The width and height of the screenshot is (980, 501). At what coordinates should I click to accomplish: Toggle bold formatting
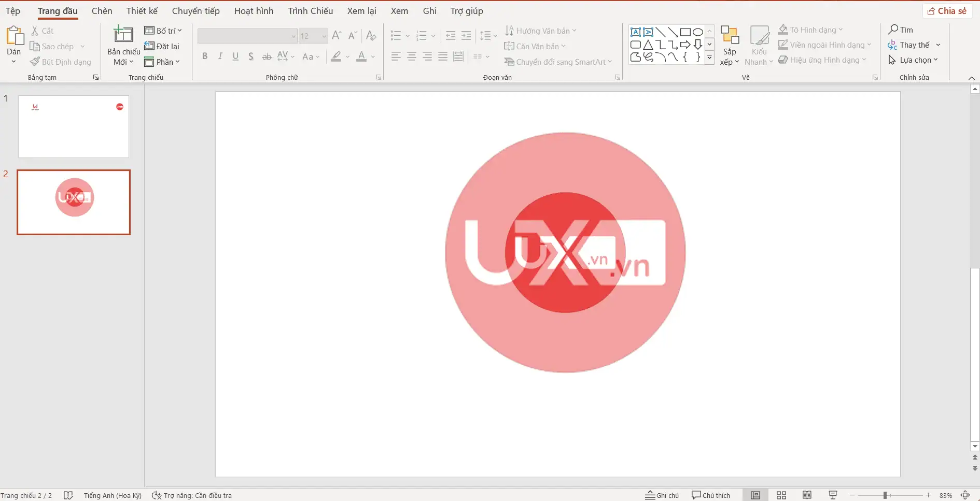point(204,56)
